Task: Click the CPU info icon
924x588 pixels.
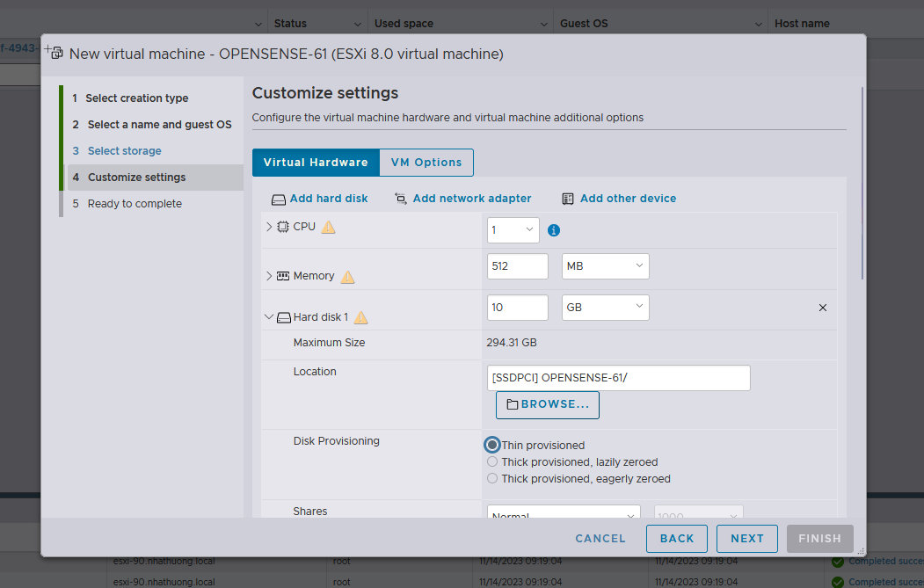Action: 554,230
